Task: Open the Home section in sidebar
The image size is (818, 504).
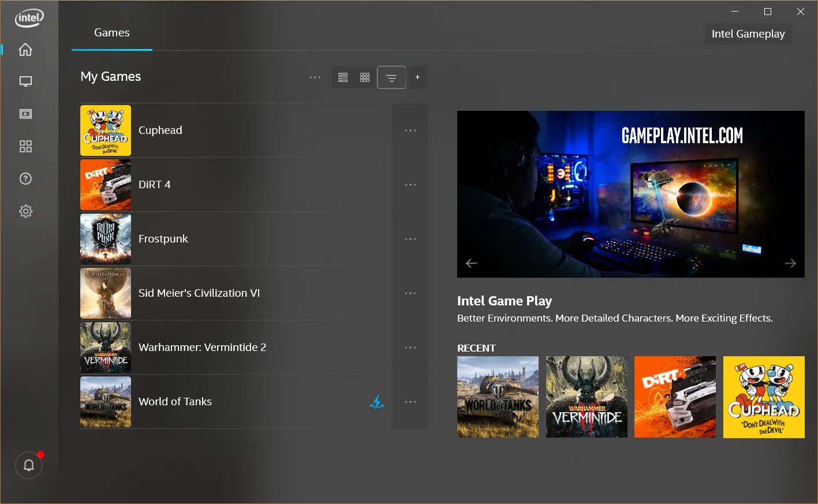Action: click(25, 50)
